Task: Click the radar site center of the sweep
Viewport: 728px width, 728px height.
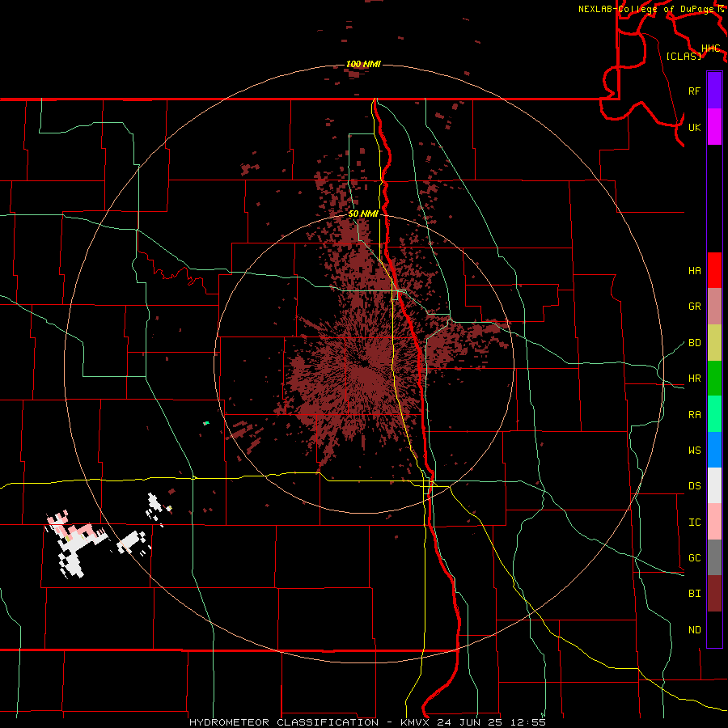Action: coord(364,364)
